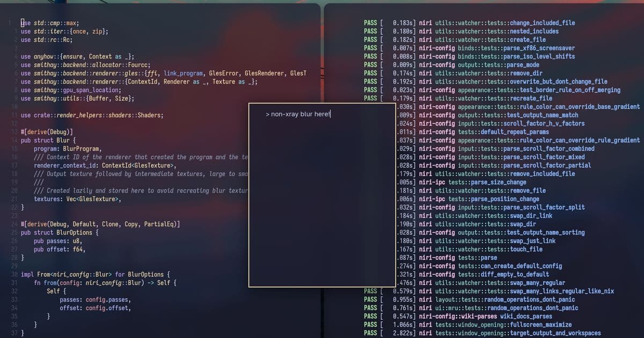
Task: Click terminal line 'parse_scroll_factor_mixed'
Action: [x=544, y=157]
